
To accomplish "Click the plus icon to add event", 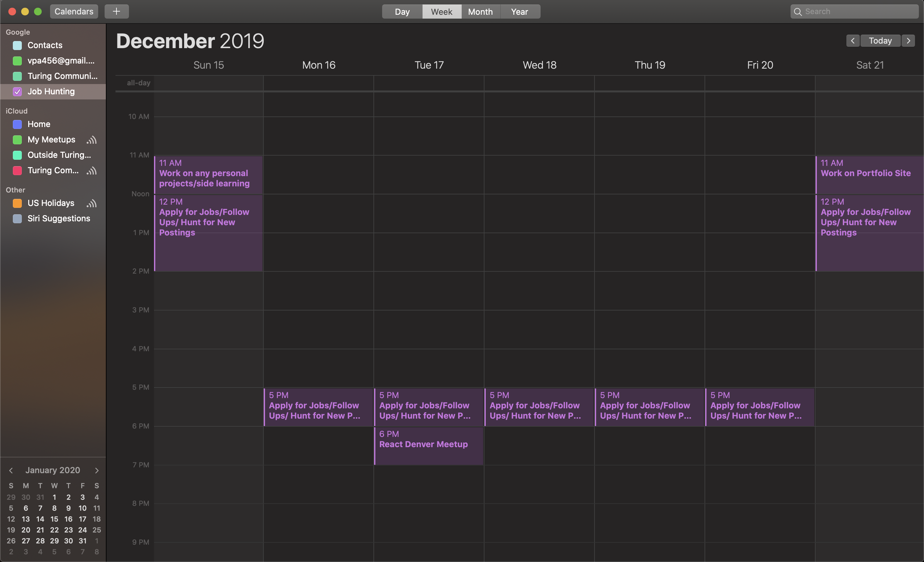I will 116,11.
